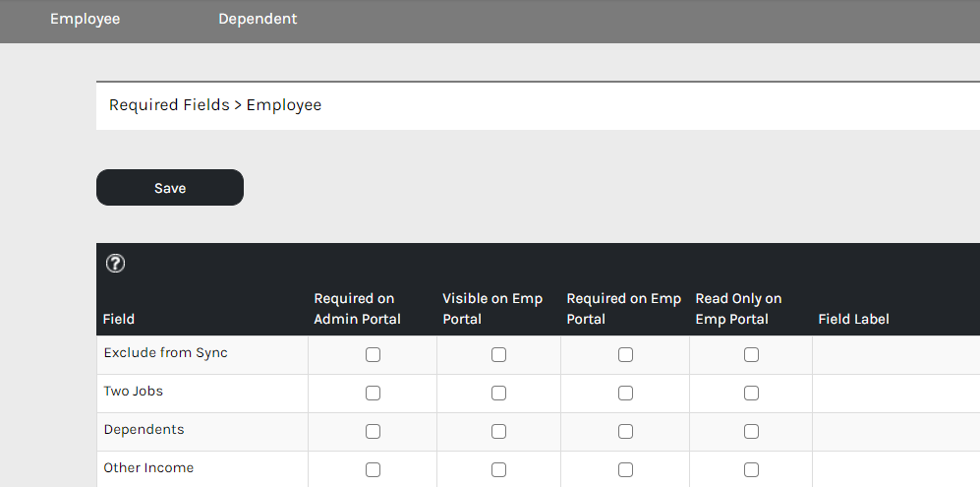Click the Field Label cell for Dependents
This screenshot has width=980, height=487.
pyautogui.click(x=896, y=431)
